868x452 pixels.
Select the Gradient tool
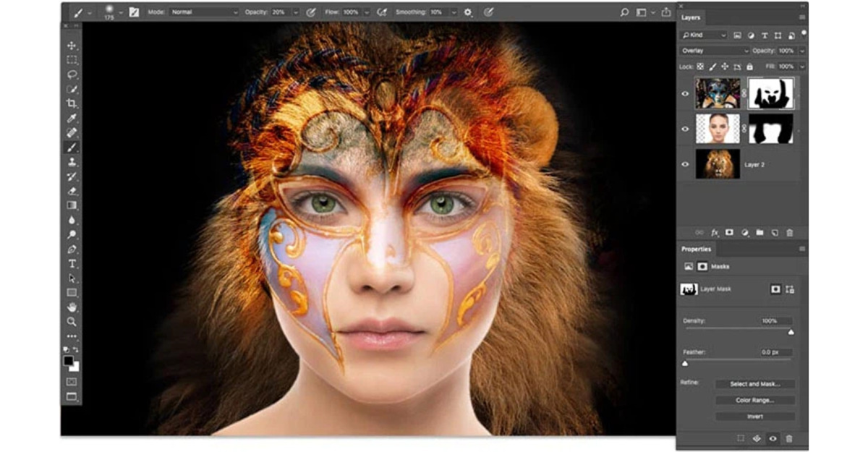pyautogui.click(x=72, y=205)
